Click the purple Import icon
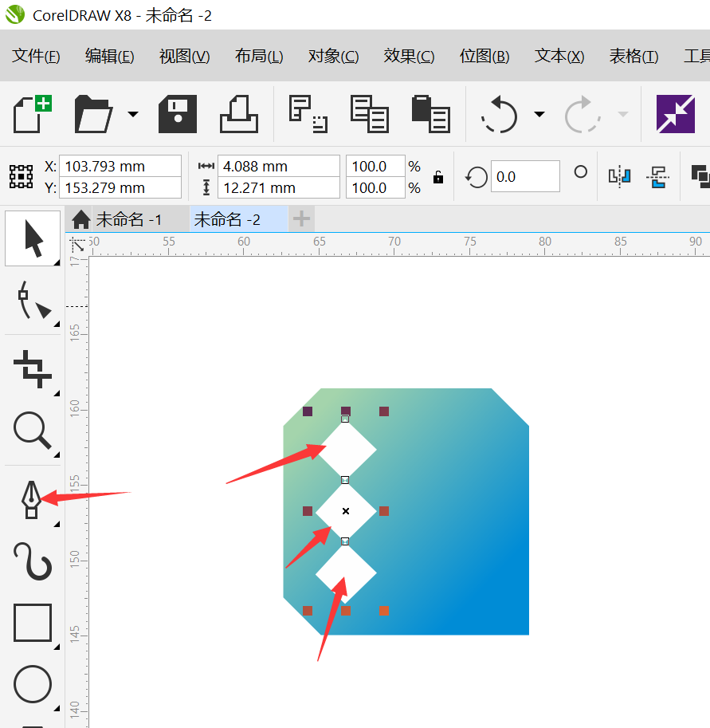Viewport: 710px width, 728px height. pos(676,114)
